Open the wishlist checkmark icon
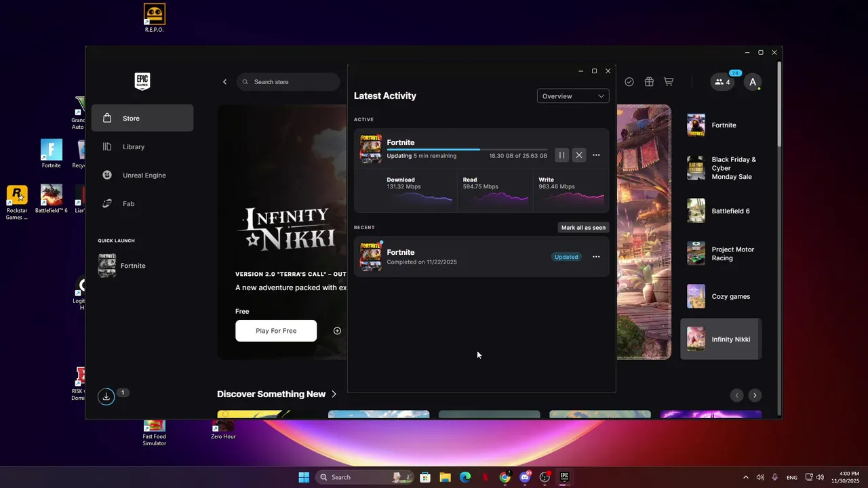 pyautogui.click(x=629, y=82)
